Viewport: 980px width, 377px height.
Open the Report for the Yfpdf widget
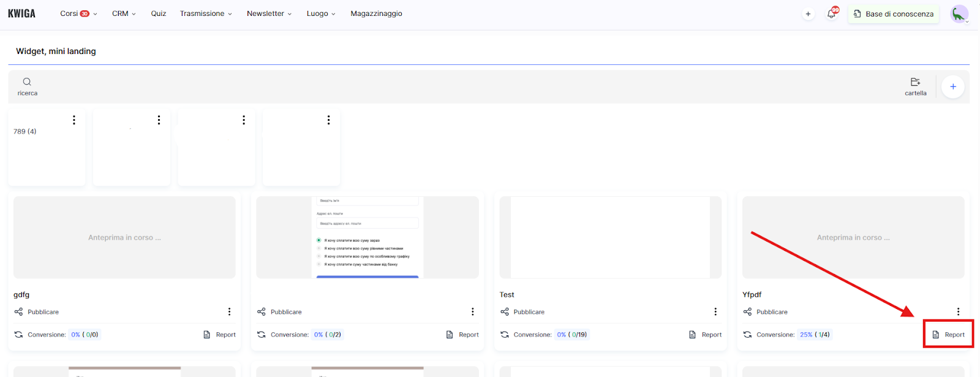pyautogui.click(x=948, y=335)
